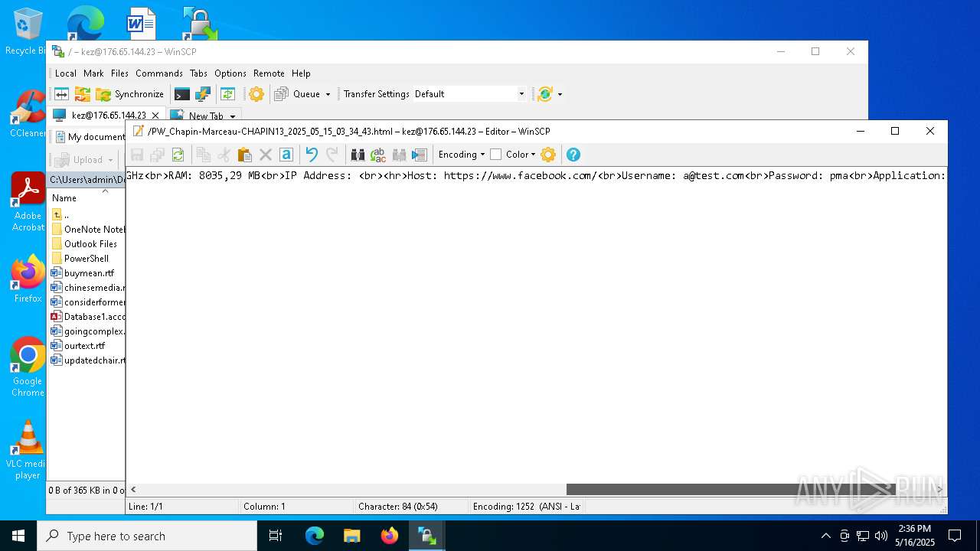Viewport: 980px width, 551px height.
Task: Click the Cut scissors icon in editor
Action: tap(224, 155)
